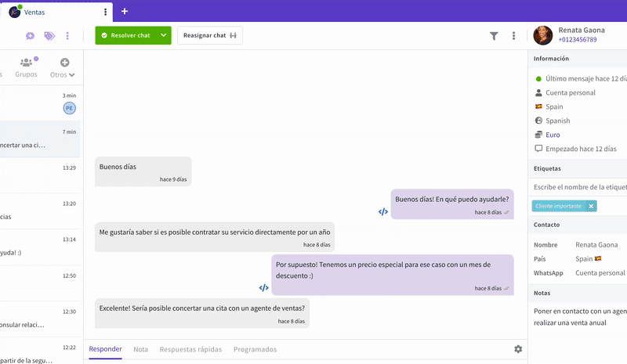Viewport: 627px width, 364px height.
Task: Open the new chat bubble icon
Action: coord(30,36)
